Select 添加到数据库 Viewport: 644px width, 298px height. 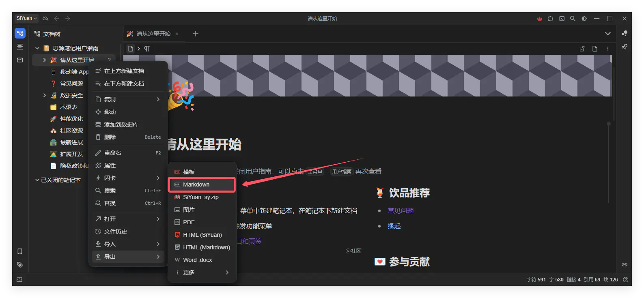128,124
